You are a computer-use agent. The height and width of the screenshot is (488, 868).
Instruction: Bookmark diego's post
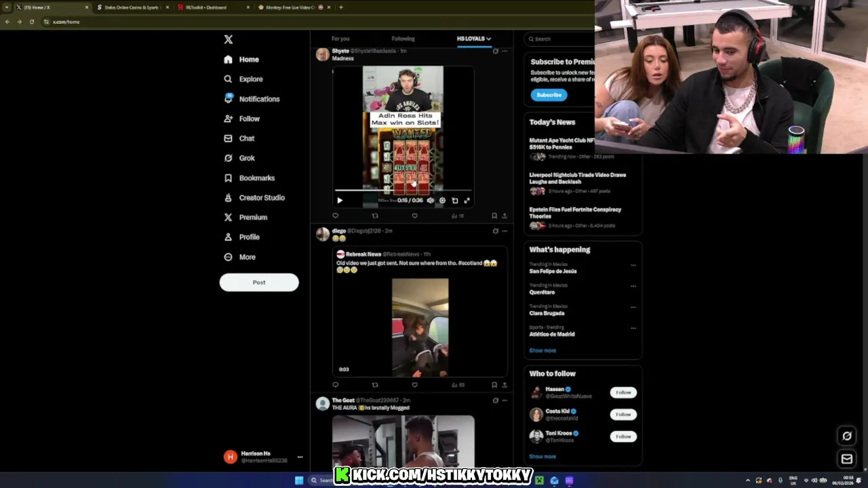point(494,384)
